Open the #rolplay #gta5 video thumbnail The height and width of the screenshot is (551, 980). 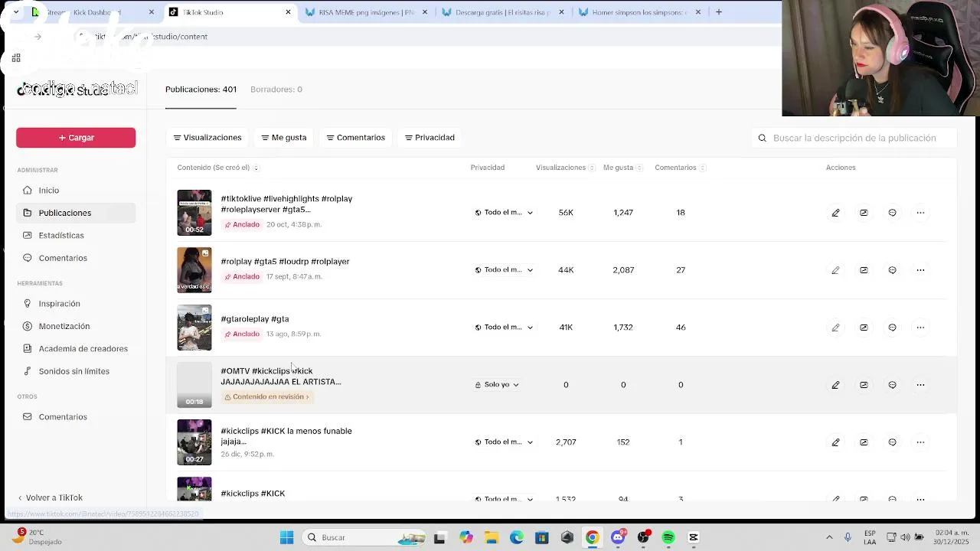194,270
